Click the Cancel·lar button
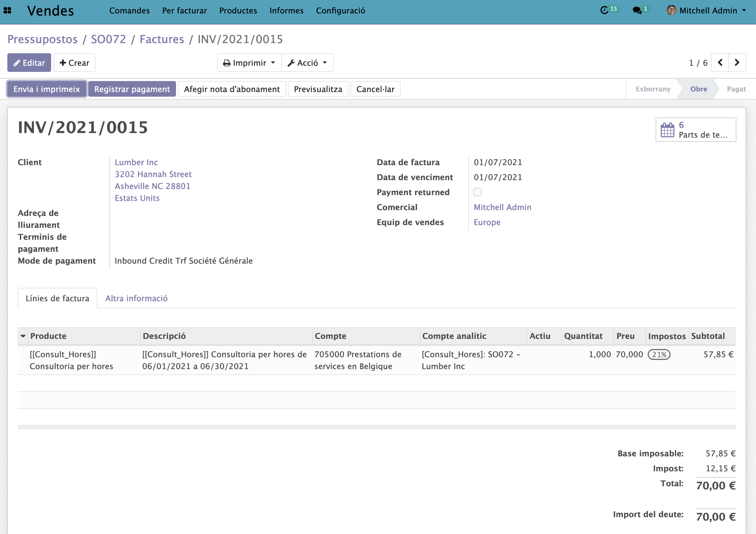 [x=375, y=89]
